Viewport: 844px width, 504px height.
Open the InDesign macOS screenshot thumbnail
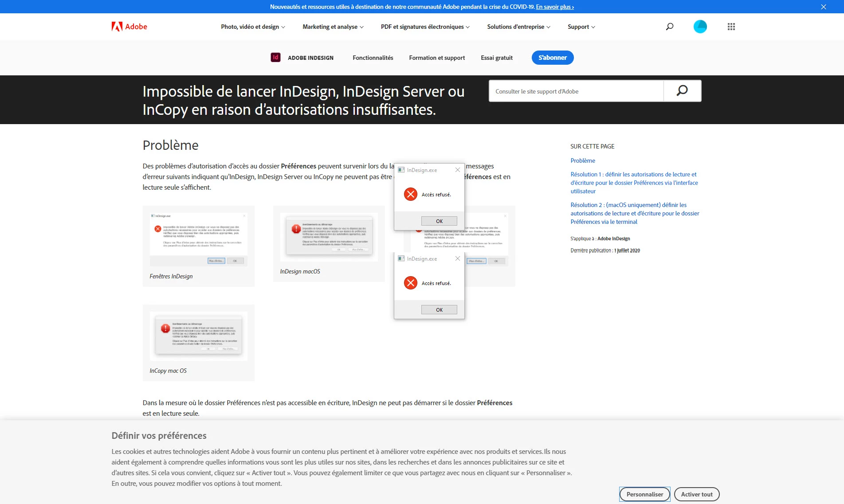coord(329,237)
